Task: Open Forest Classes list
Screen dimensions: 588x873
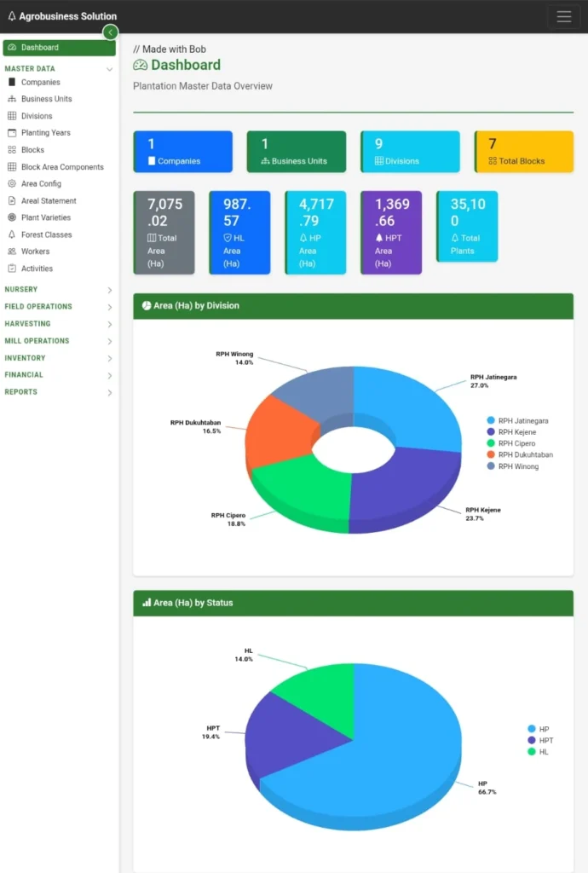Action: point(47,234)
